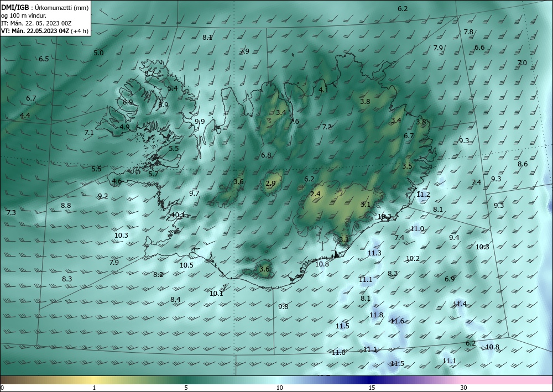Click the map value '4.9'
The height and width of the screenshot is (392, 553).
(x=124, y=127)
